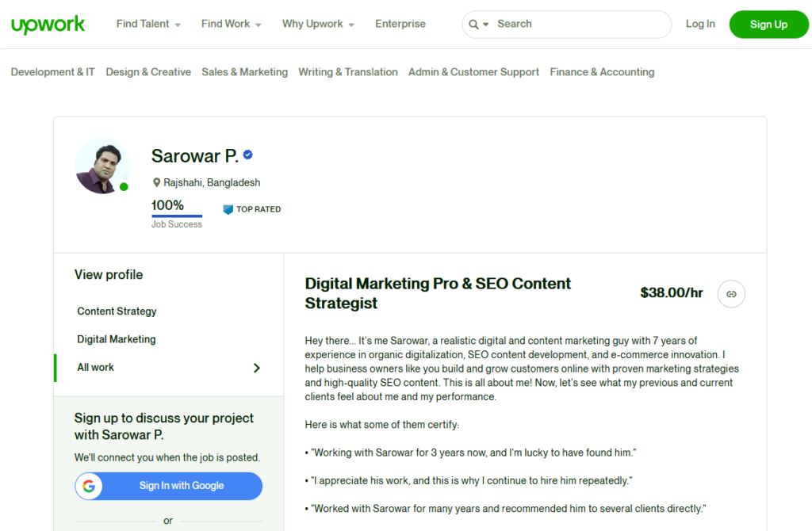Switch to the Digital Marketing profile
The width and height of the screenshot is (812, 531).
coord(117,339)
